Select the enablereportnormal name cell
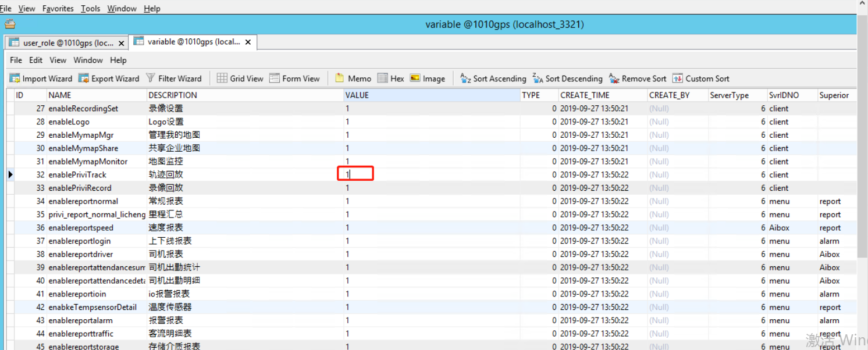Screen dimensions: 868x350 click(97, 201)
